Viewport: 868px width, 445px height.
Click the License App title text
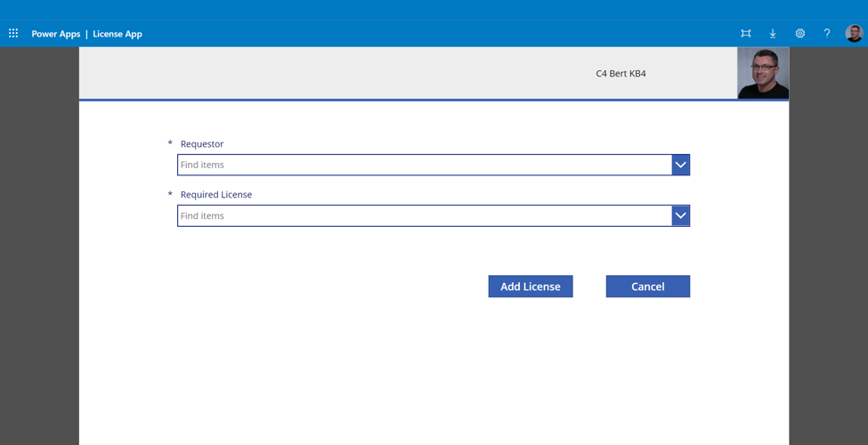click(118, 34)
